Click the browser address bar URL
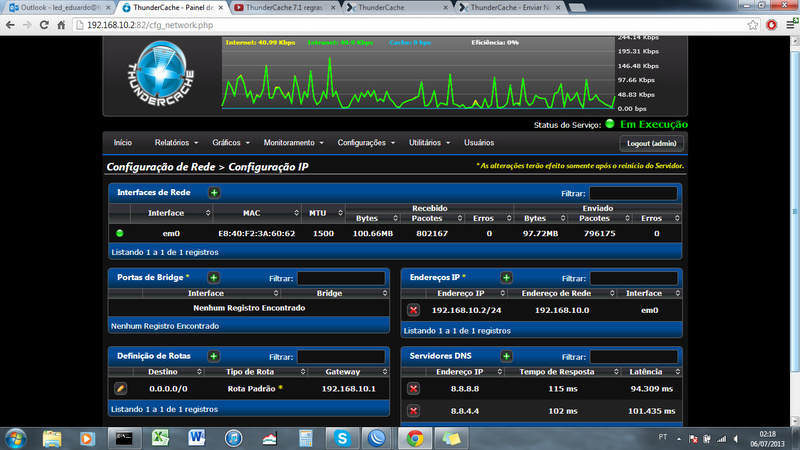This screenshot has height=450, width=800. pos(150,25)
